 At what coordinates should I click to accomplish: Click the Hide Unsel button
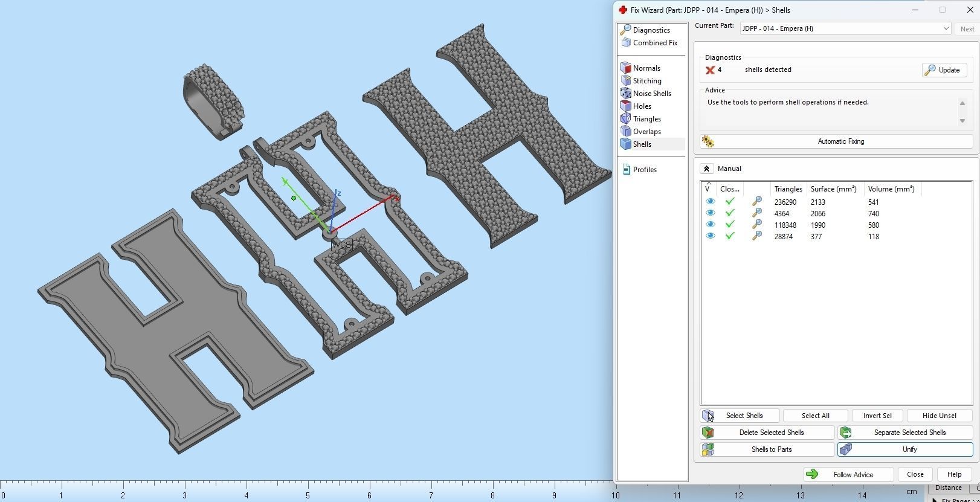pyautogui.click(x=940, y=416)
